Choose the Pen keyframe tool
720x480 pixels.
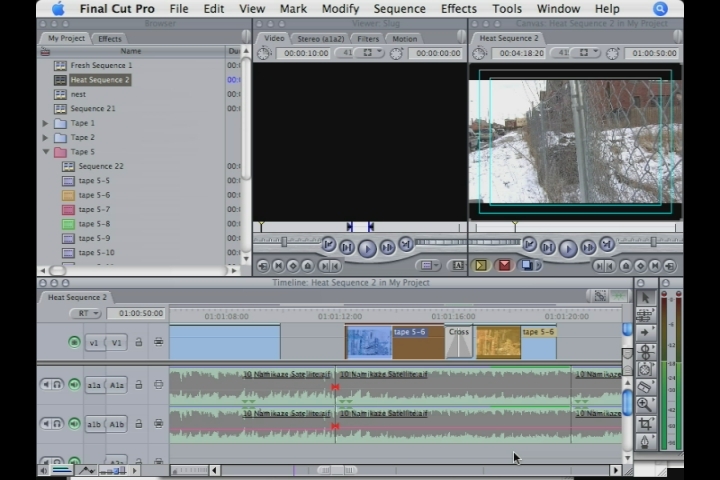coord(645,441)
